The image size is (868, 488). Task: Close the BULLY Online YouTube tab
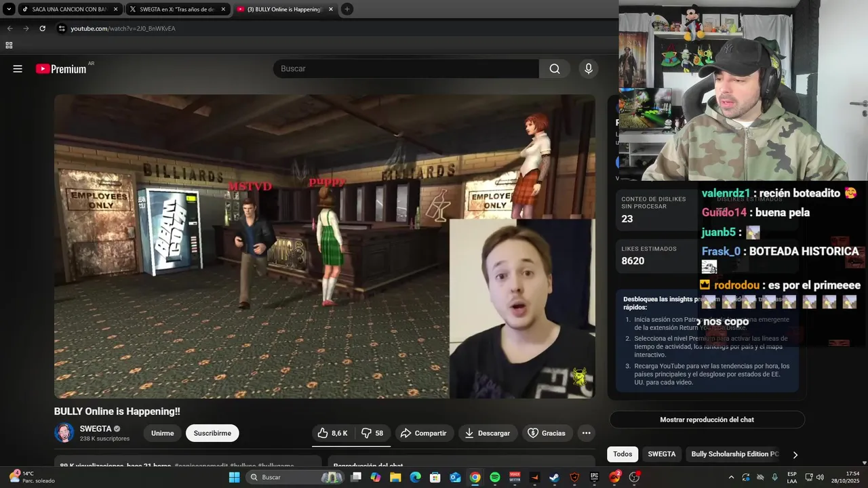coord(331,9)
